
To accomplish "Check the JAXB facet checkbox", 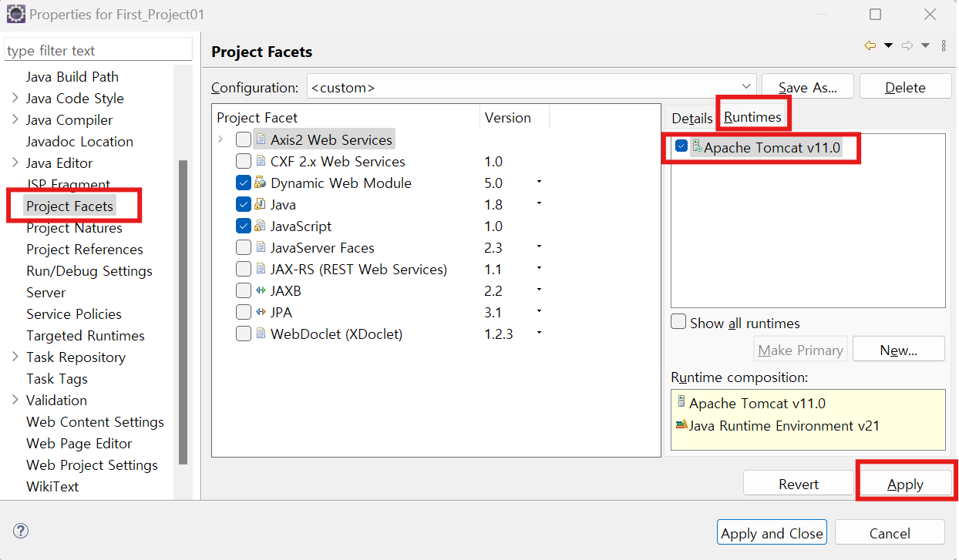I will tap(244, 290).
